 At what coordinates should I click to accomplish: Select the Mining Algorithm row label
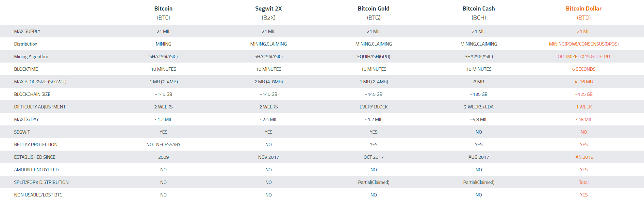pyautogui.click(x=31, y=56)
